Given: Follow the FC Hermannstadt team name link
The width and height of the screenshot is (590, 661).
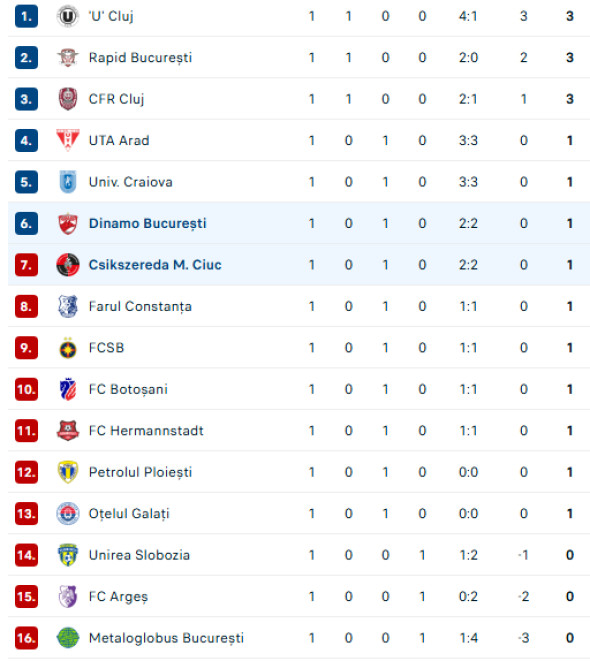Looking at the screenshot, I should [x=146, y=431].
